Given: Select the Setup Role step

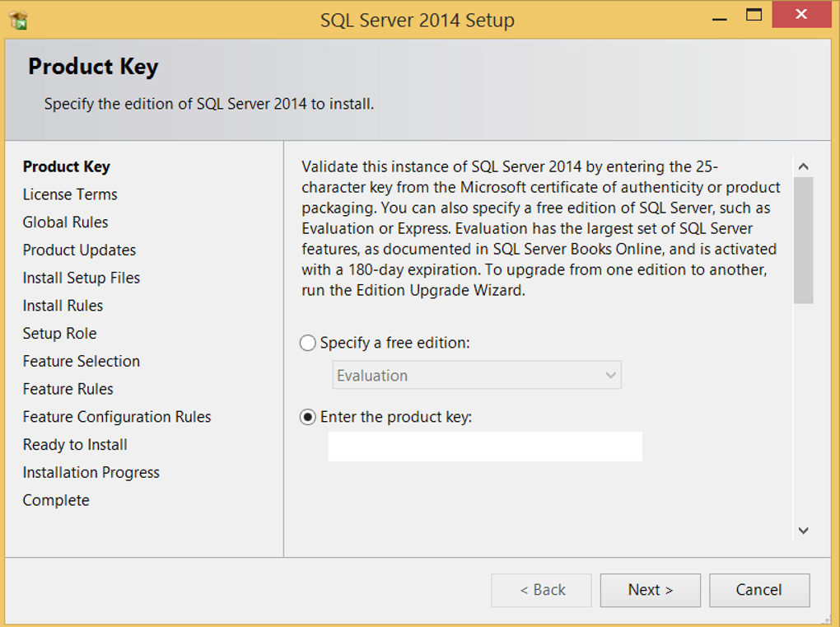Looking at the screenshot, I should coord(59,334).
